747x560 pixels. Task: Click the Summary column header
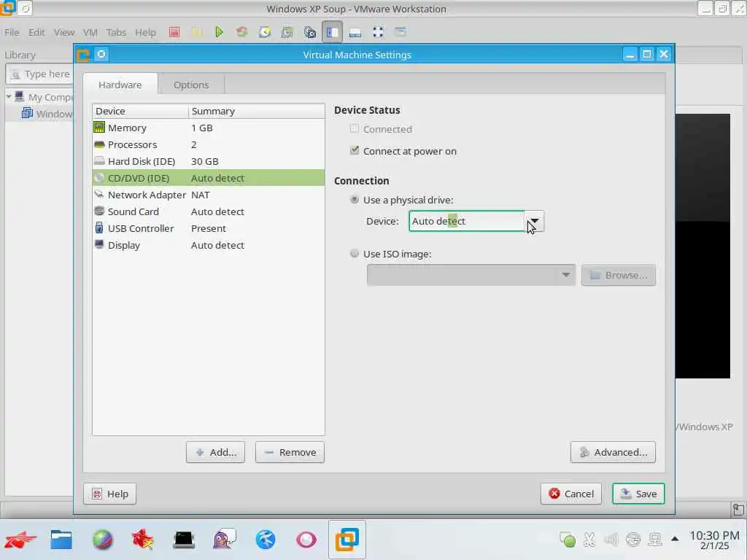[x=256, y=111]
